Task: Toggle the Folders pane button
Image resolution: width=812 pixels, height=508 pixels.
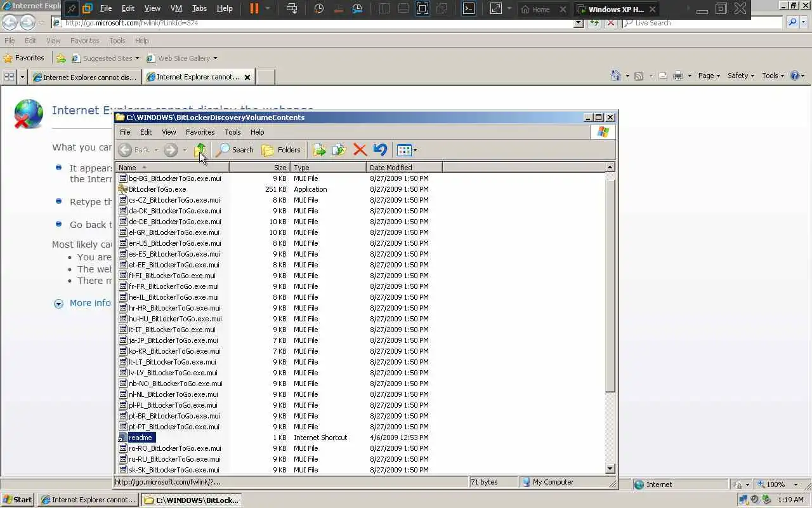Action: (282, 150)
